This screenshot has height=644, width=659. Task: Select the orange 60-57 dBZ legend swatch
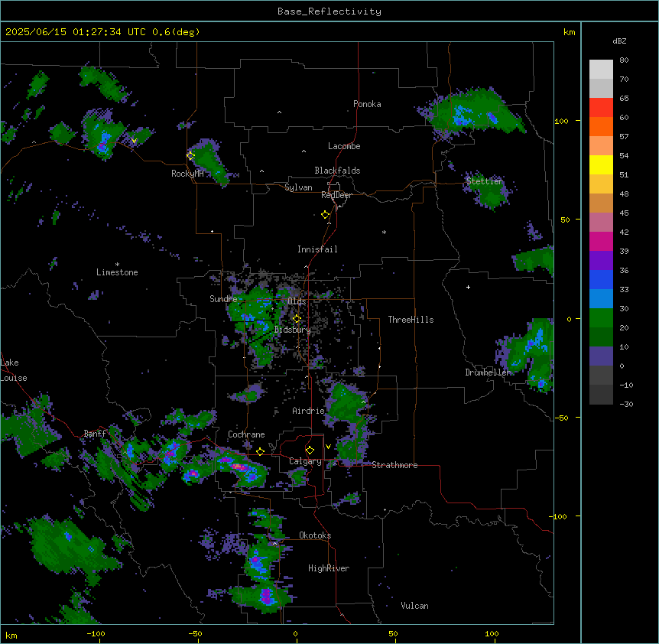pos(601,126)
